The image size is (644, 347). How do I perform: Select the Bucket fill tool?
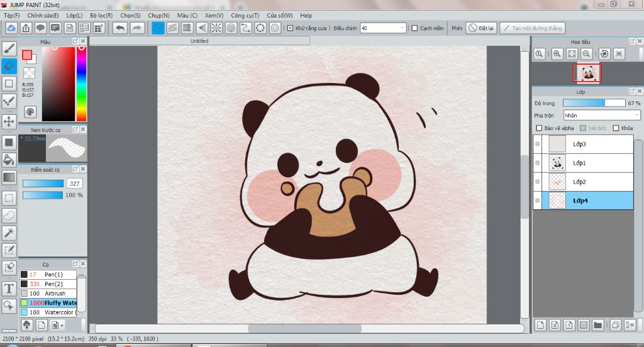point(9,160)
